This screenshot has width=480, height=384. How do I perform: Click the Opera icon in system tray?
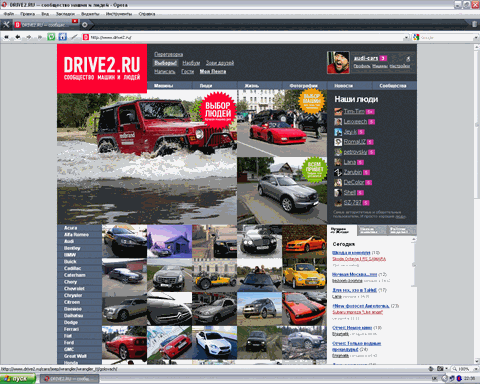(459, 379)
